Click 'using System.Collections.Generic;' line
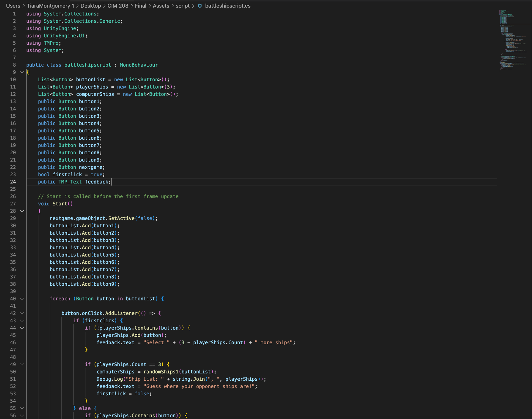Viewport: 532px width, 419px height. pos(74,21)
